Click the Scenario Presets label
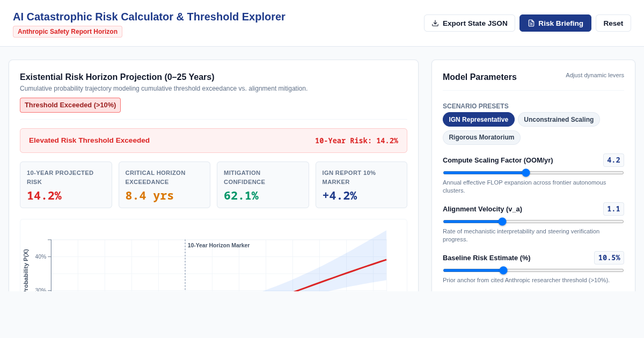Image resolution: width=644 pixels, height=338 pixels. coord(475,106)
